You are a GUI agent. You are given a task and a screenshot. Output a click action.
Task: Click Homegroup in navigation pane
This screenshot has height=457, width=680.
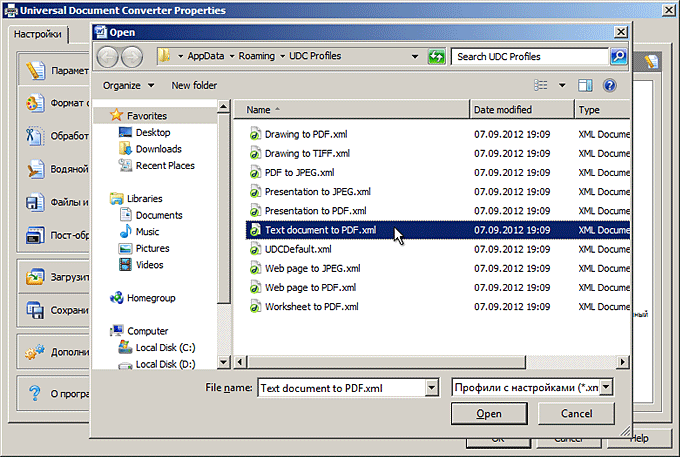pos(143,298)
